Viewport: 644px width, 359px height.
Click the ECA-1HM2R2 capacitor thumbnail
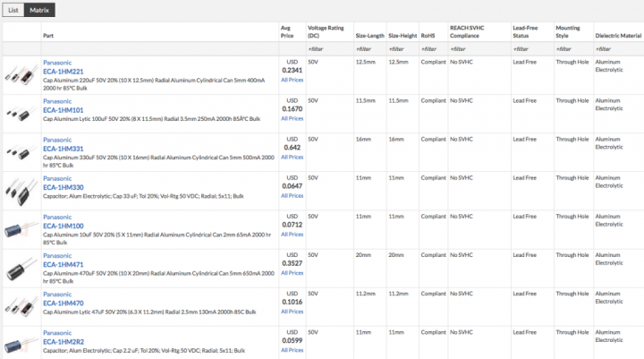(20, 346)
